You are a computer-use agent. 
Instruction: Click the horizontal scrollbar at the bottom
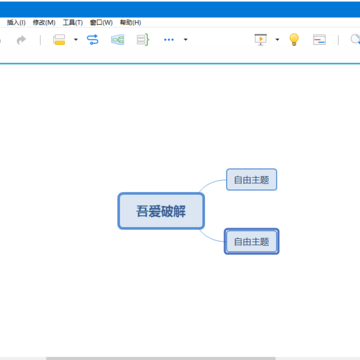pos(161,358)
